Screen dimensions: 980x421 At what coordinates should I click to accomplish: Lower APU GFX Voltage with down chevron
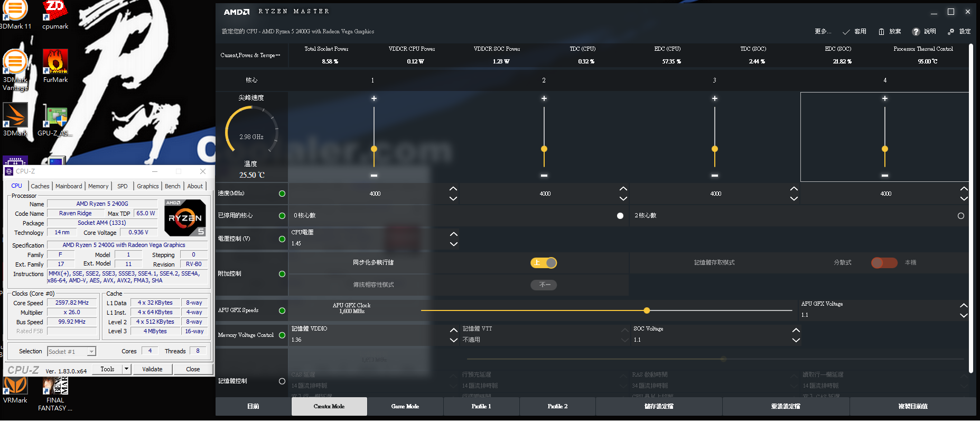(x=964, y=316)
